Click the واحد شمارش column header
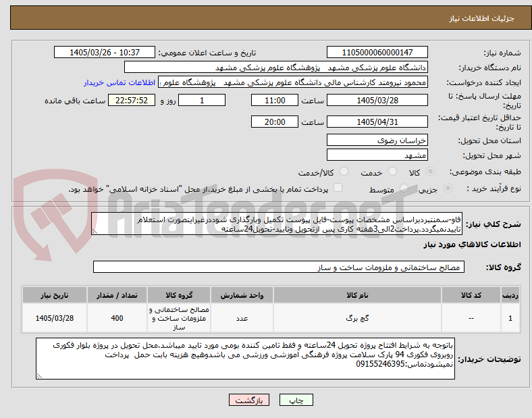Viewport: 532px width, 418px height. [242, 295]
